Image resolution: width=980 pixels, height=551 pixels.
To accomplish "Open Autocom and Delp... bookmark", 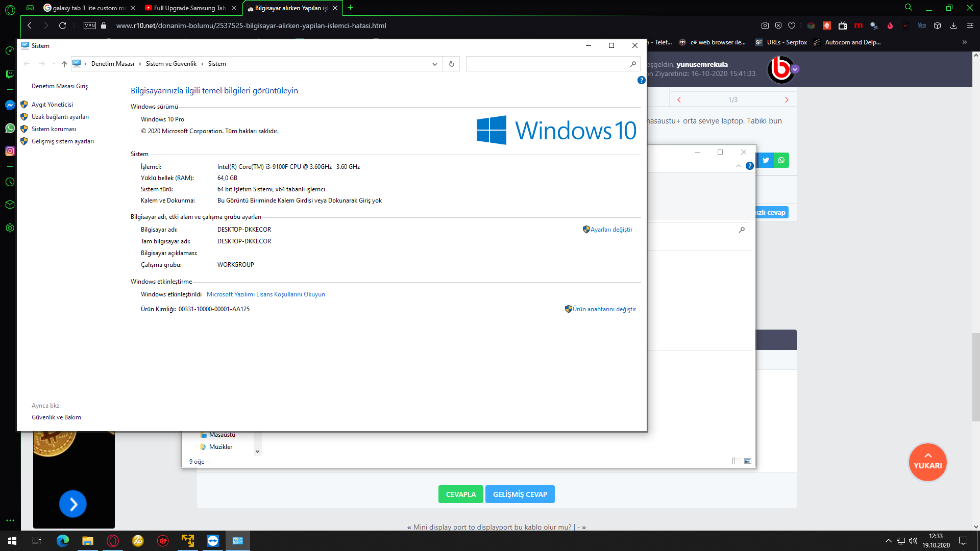I will tap(847, 42).
